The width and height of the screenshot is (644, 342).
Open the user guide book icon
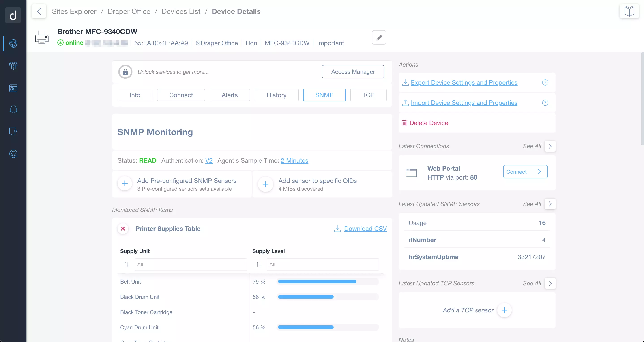(x=629, y=11)
